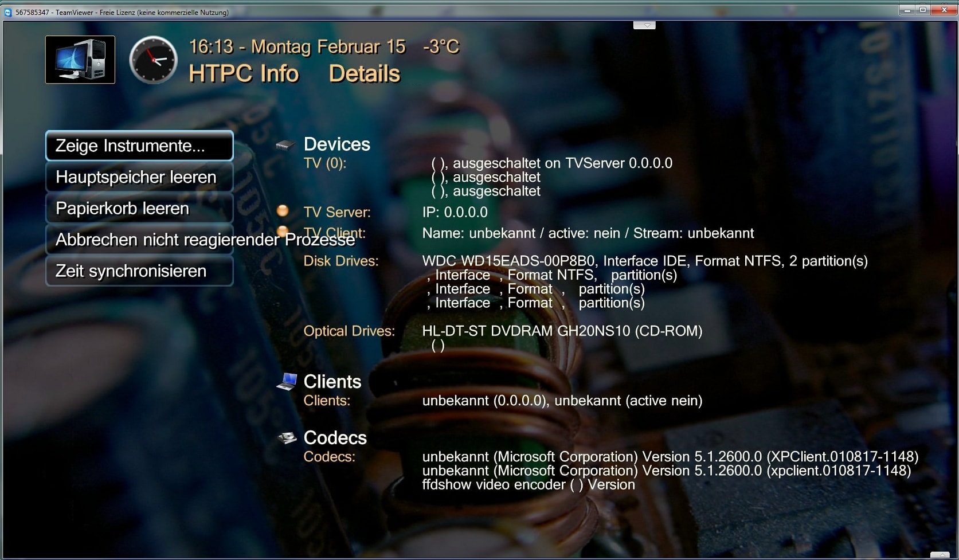
Task: Select the HTPC Info title
Action: (x=244, y=74)
